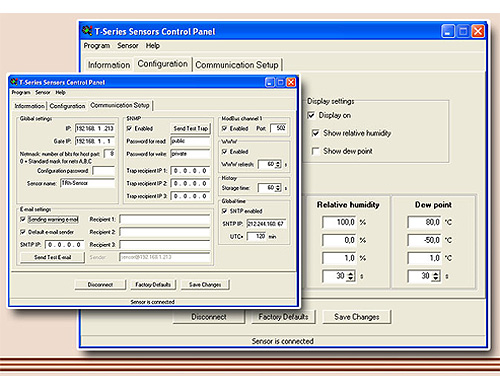
Task: Open Program menu in the front window
Action: (21, 92)
